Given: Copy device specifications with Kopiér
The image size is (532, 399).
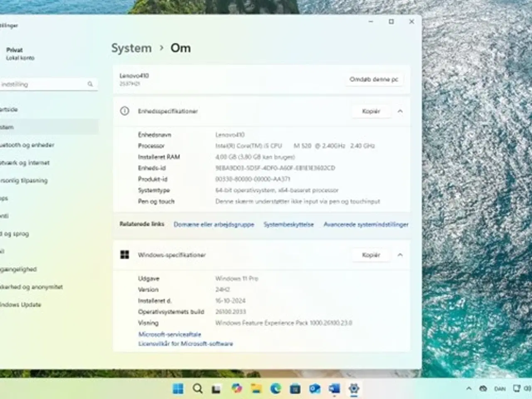Looking at the screenshot, I should (371, 111).
